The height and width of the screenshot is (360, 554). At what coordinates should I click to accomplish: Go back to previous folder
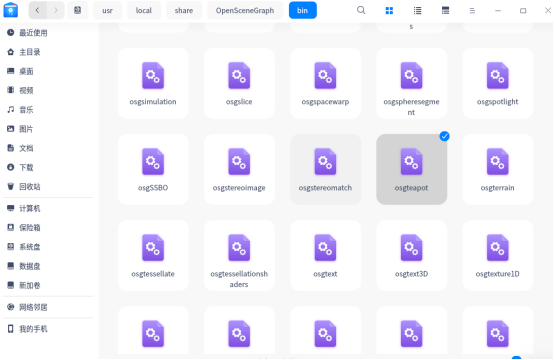point(37,10)
